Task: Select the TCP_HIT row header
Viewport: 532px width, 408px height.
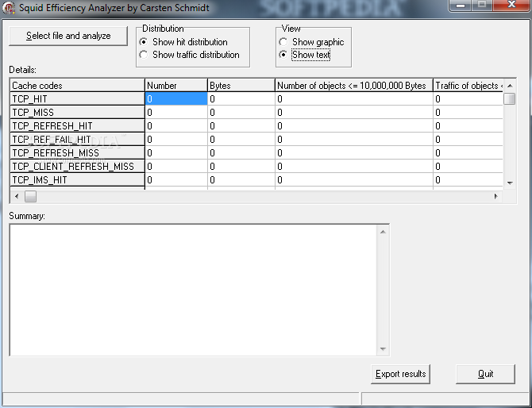Action: point(77,98)
